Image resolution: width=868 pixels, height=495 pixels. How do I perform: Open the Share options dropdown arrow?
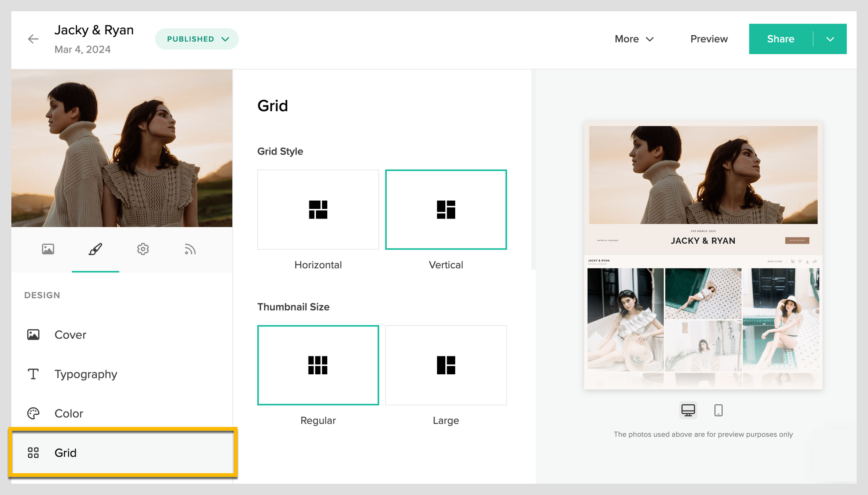tap(830, 39)
